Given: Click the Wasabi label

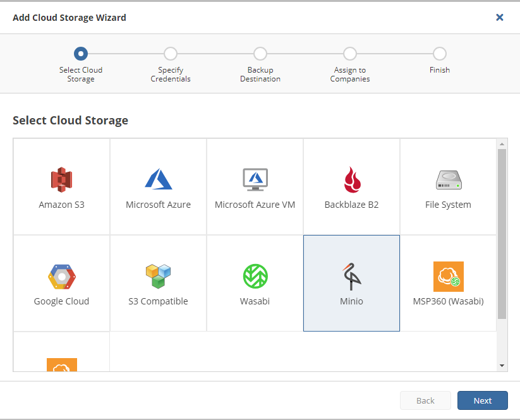Looking at the screenshot, I should pyautogui.click(x=255, y=301).
